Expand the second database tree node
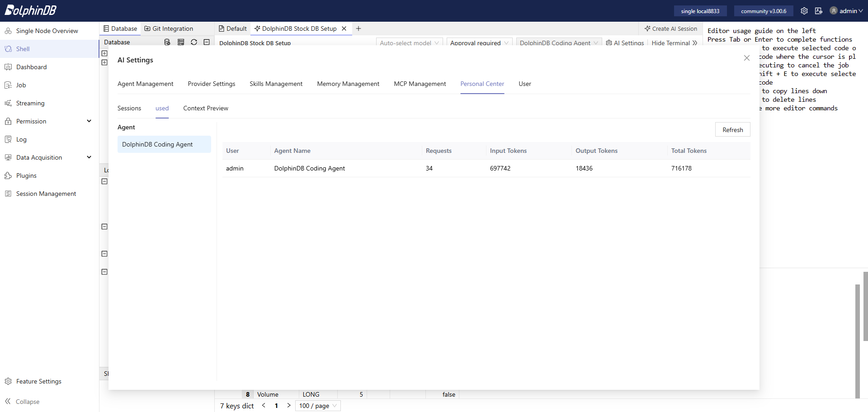The width and height of the screenshot is (868, 412). [x=104, y=62]
